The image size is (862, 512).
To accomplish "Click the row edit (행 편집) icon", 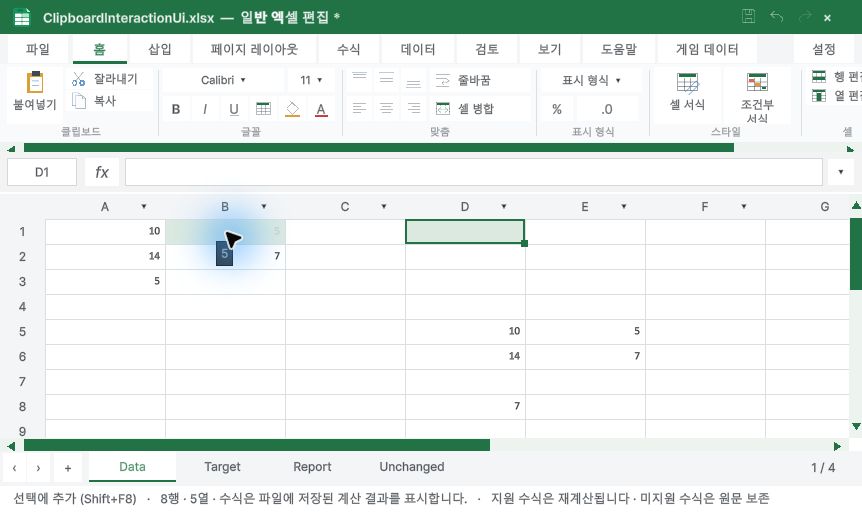I will click(819, 76).
